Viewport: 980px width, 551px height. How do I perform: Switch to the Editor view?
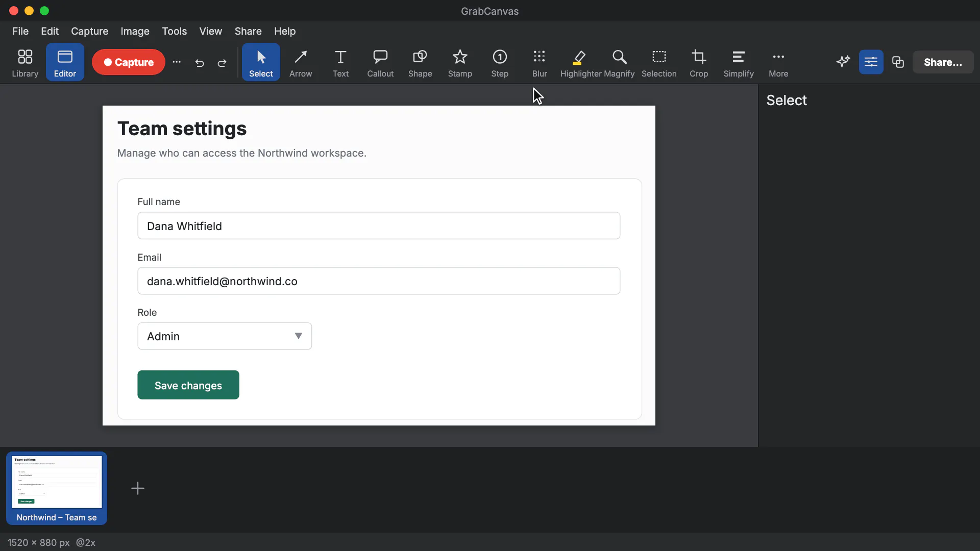tap(65, 62)
